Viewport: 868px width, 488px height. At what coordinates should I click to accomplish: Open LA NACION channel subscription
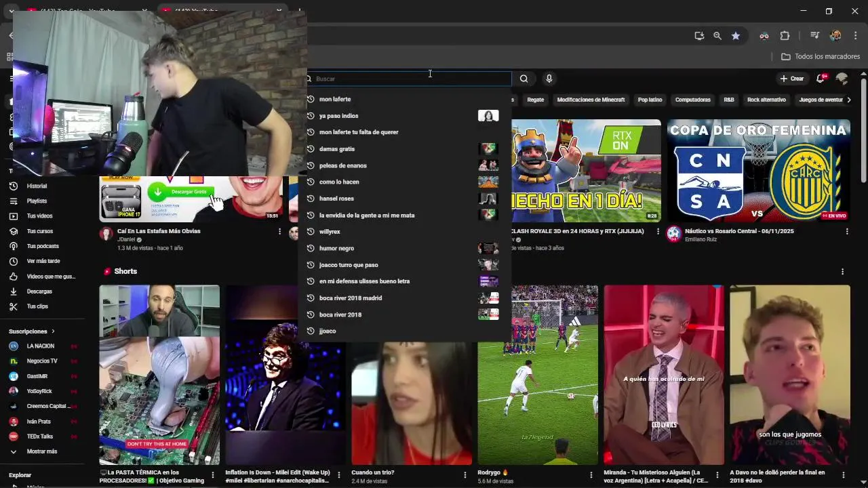point(41,346)
